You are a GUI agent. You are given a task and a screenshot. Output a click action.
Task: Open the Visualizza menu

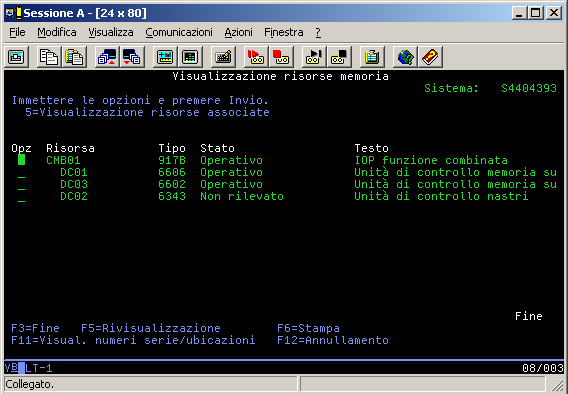[x=111, y=32]
